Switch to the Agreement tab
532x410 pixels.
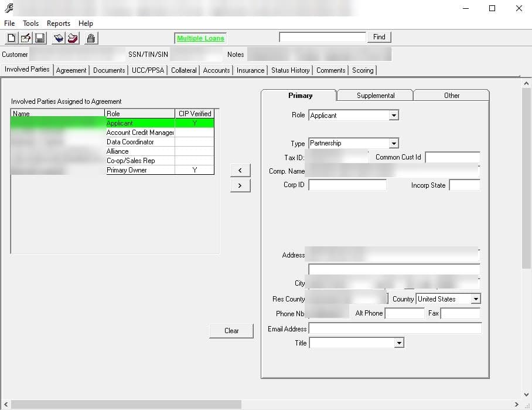point(71,70)
